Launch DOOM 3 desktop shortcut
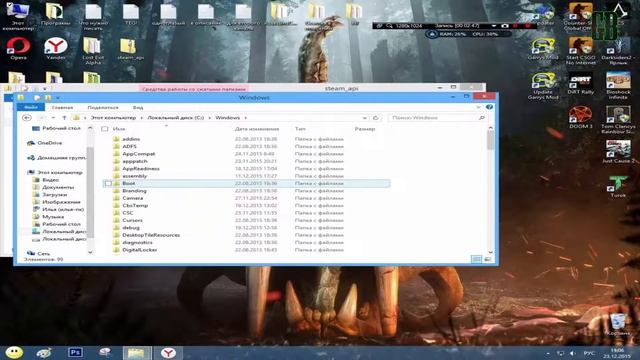The width and height of the screenshot is (640, 360). click(x=580, y=118)
